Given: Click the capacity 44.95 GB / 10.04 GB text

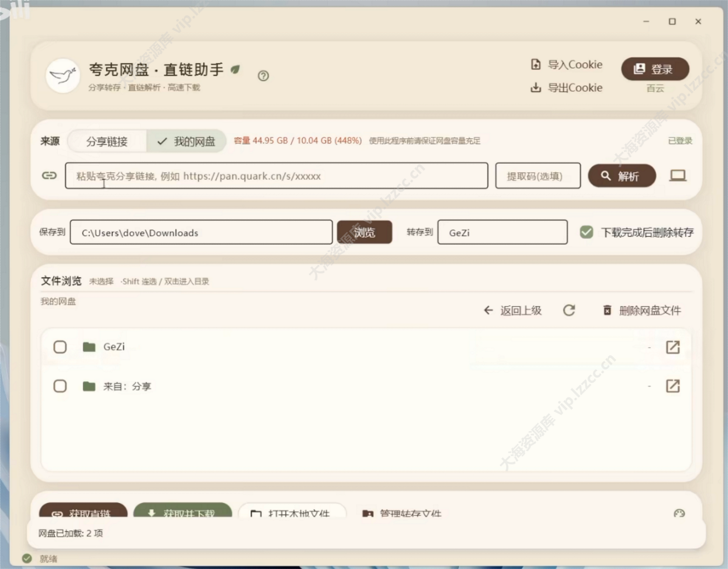Looking at the screenshot, I should coord(297,141).
